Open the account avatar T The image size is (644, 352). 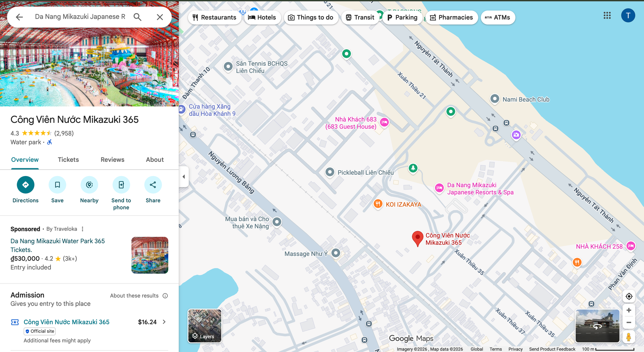point(628,15)
